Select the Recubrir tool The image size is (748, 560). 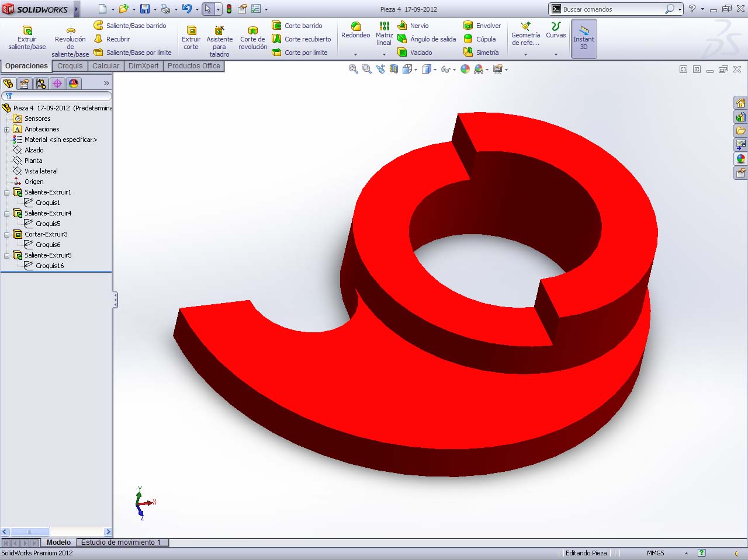point(112,39)
